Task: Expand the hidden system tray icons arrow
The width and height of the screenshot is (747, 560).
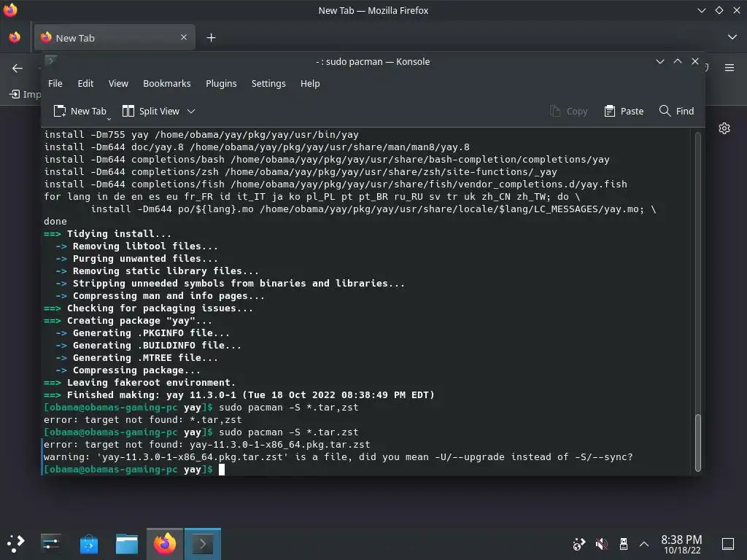Action: (x=644, y=543)
